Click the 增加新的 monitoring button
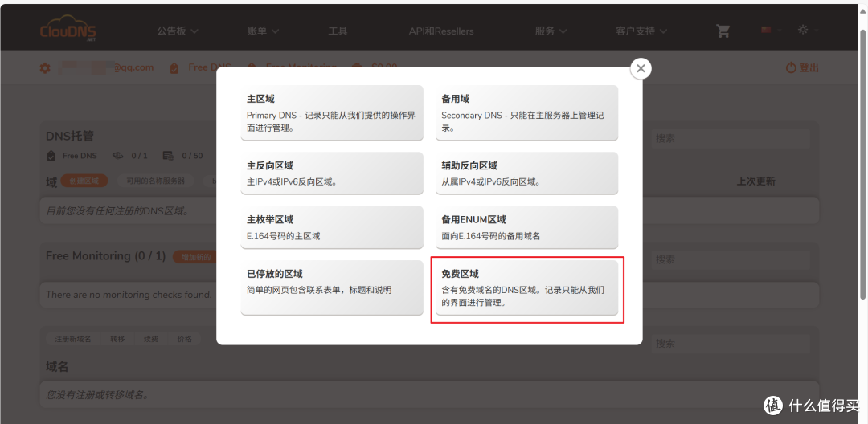The image size is (868, 424). pyautogui.click(x=194, y=257)
